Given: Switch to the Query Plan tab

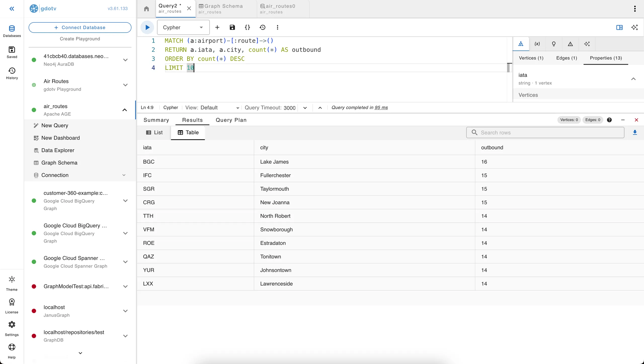Looking at the screenshot, I should 231,120.
